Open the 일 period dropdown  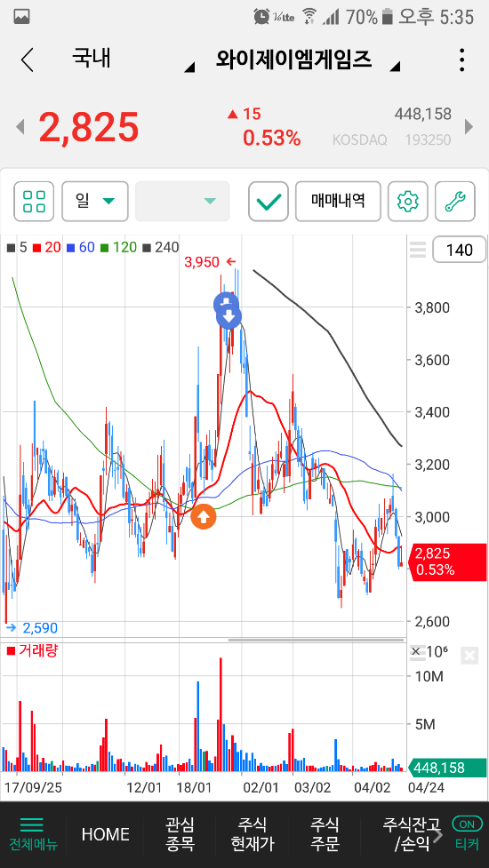pos(95,202)
